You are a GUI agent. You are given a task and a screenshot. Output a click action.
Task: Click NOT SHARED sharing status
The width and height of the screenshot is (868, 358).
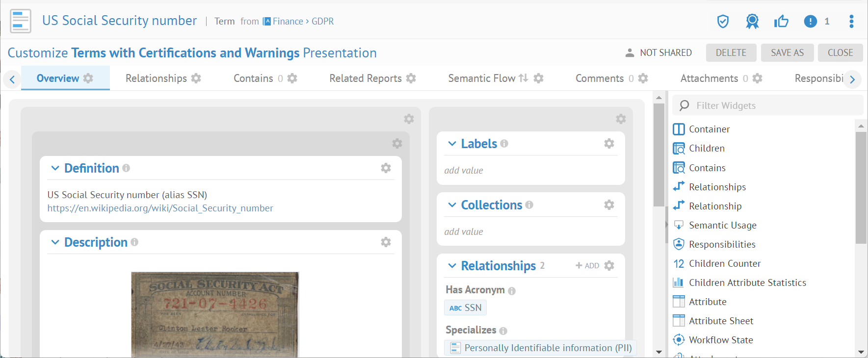tap(658, 52)
